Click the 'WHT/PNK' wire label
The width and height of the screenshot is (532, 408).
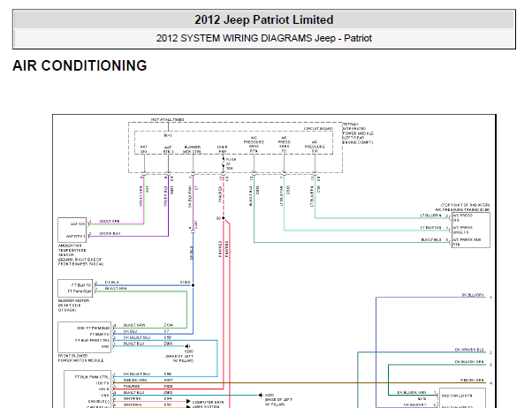tap(132, 398)
